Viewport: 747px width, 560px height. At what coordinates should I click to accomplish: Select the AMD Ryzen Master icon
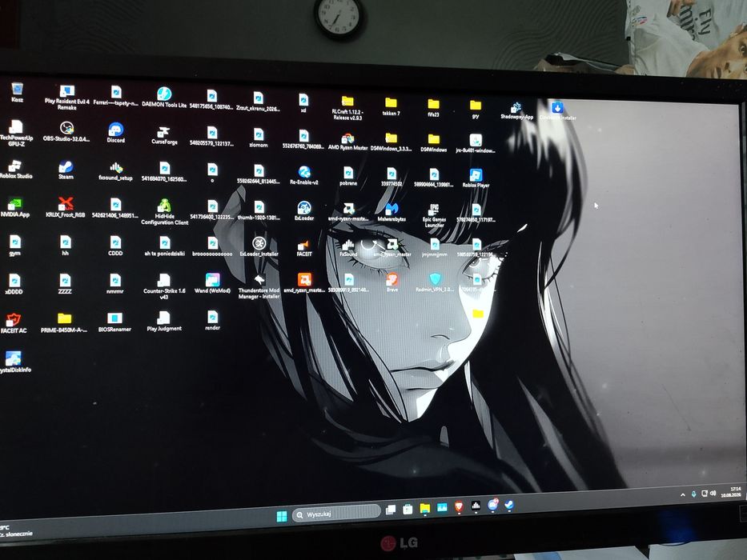[347, 142]
